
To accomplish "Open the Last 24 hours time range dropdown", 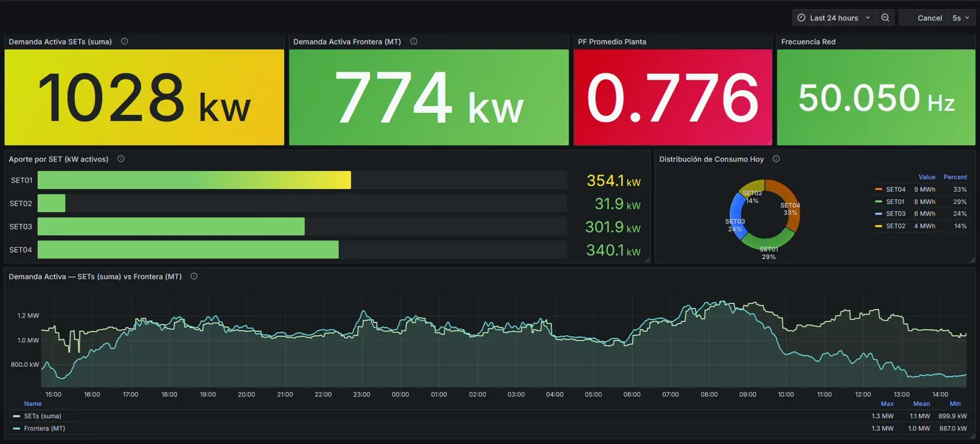I will 834,18.
